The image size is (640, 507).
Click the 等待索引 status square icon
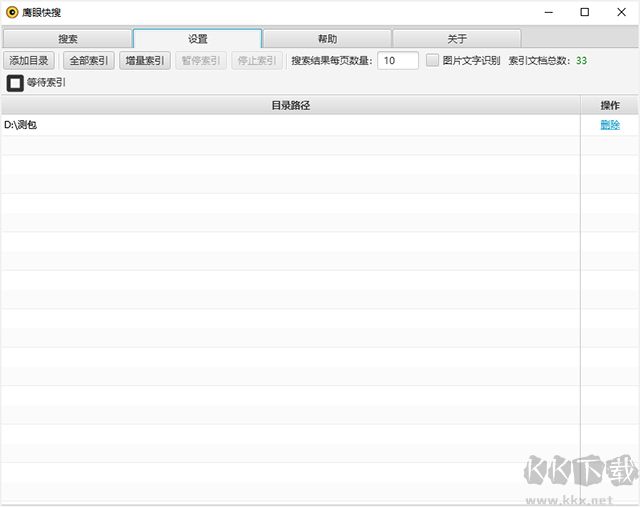click(15, 82)
